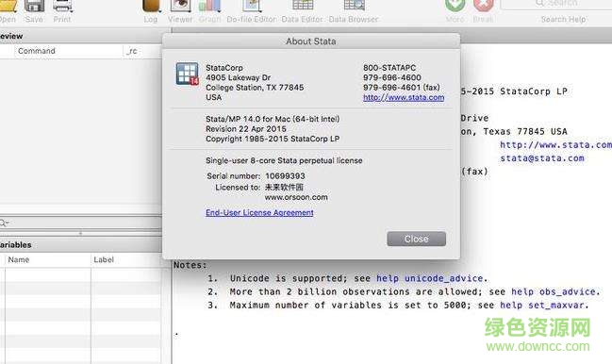Click the Copyright 1985-2015 StataCorp LP text
The image size is (612, 364).
coord(273,139)
